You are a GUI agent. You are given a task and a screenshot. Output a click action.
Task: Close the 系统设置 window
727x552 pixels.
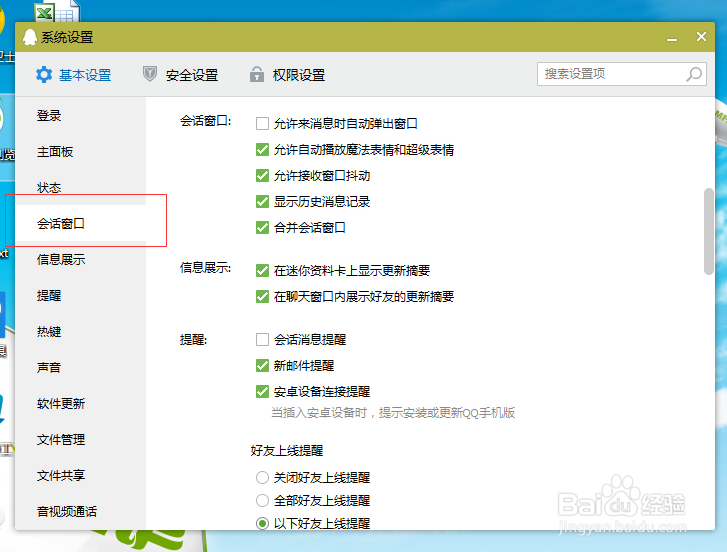tap(701, 37)
